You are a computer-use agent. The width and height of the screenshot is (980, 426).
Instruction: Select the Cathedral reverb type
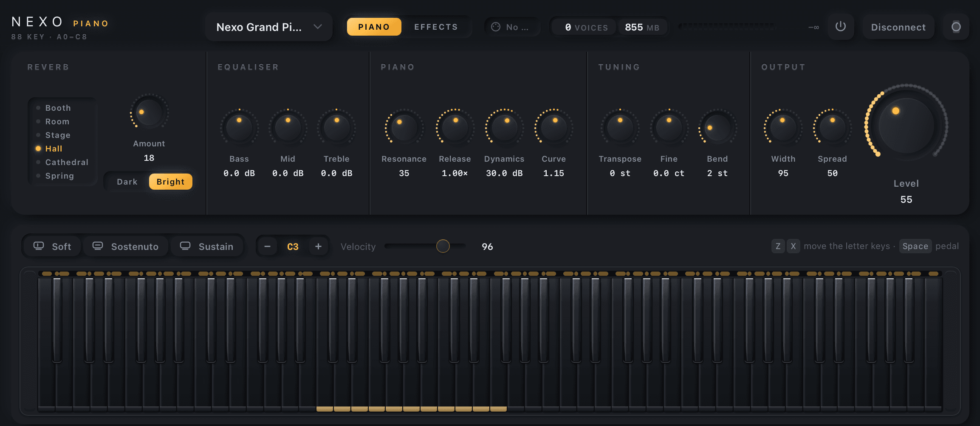coord(62,162)
